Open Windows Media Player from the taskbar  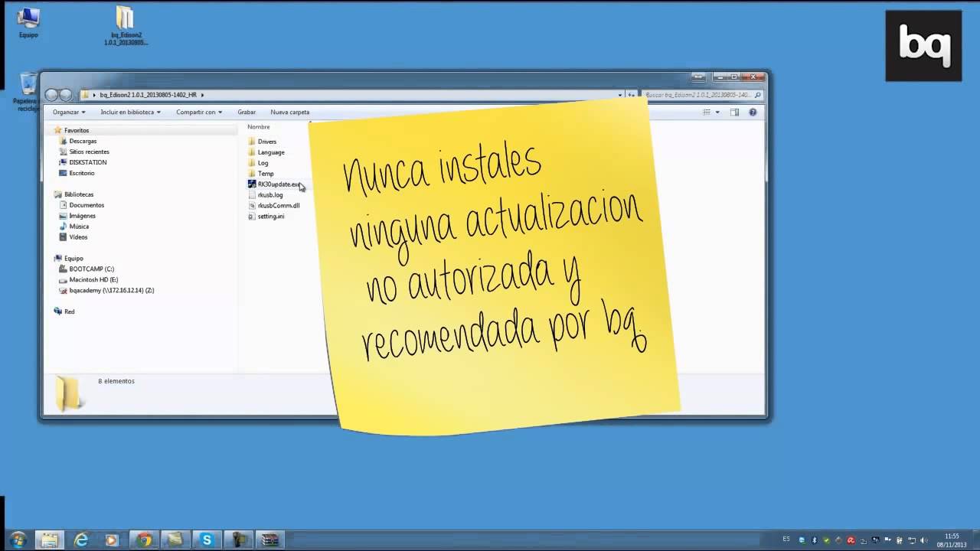(112, 540)
